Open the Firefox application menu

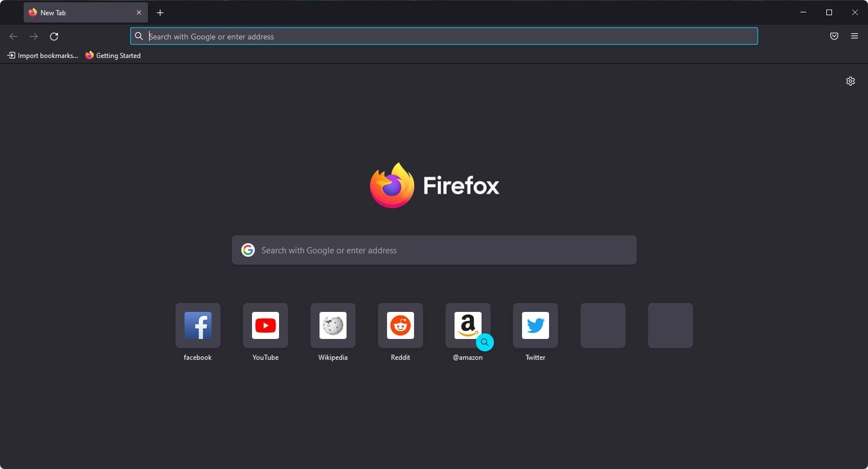point(854,37)
